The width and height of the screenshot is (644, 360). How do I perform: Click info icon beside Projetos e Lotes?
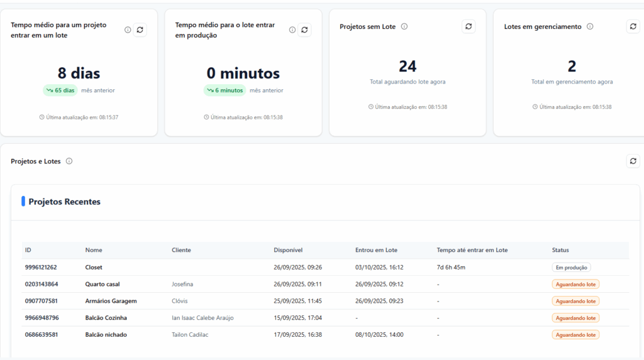pos(69,161)
